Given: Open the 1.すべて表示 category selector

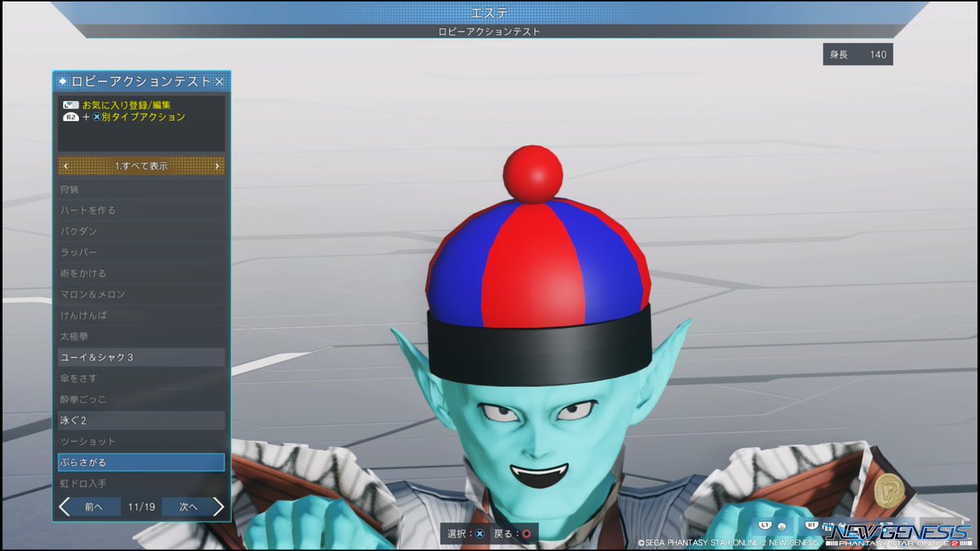Looking at the screenshot, I should 141,166.
